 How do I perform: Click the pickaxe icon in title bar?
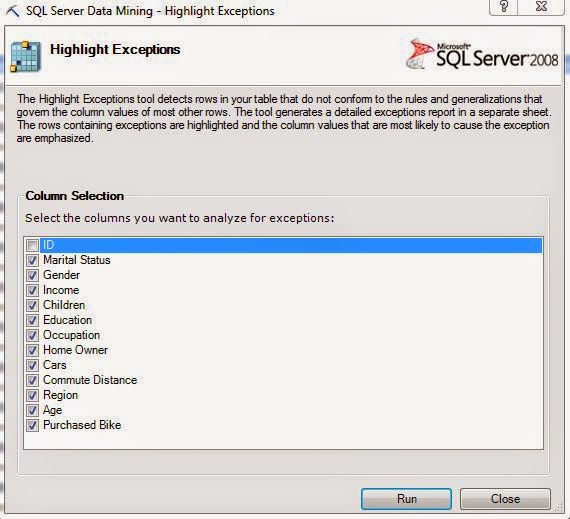[x=12, y=11]
